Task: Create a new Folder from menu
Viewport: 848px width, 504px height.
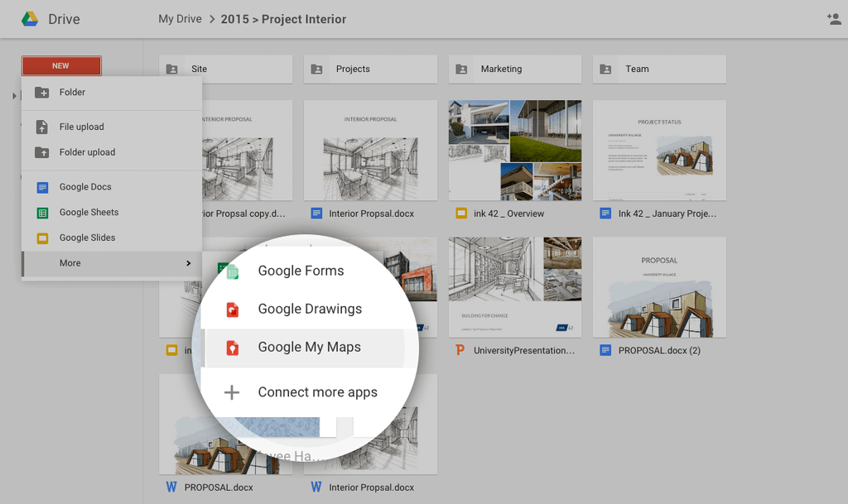Action: point(72,93)
